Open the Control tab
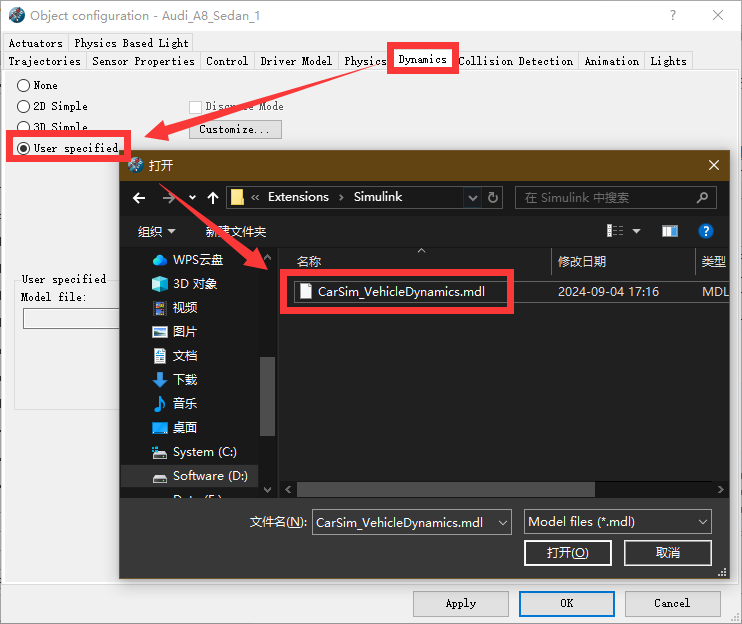This screenshot has width=742, height=624. [227, 61]
